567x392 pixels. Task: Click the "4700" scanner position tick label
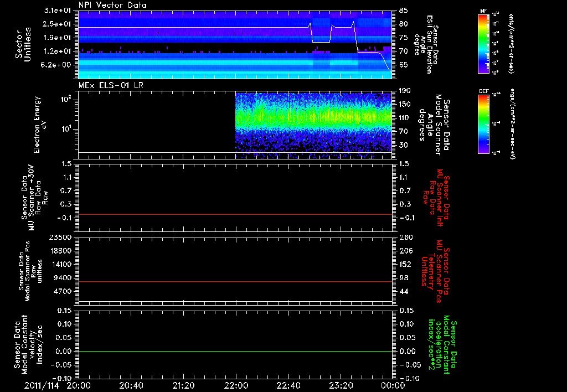62,291
